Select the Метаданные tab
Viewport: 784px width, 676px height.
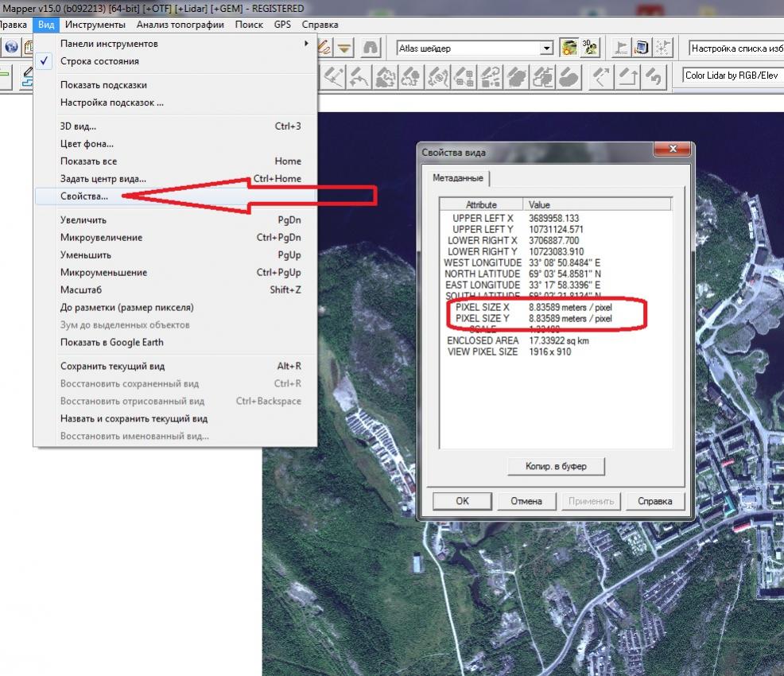click(x=457, y=178)
